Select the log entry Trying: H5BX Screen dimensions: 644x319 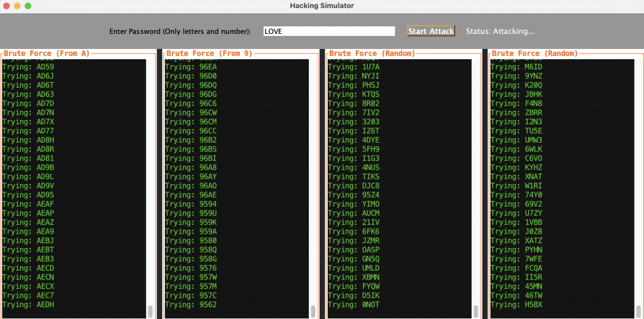pyautogui.click(x=516, y=305)
